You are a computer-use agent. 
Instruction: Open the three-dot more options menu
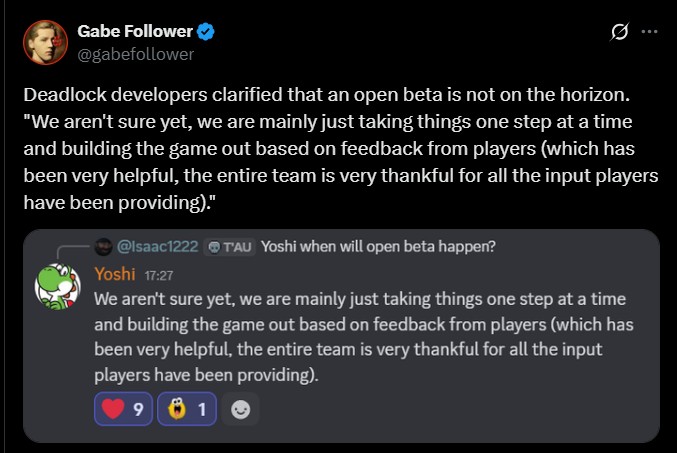pyautogui.click(x=649, y=32)
